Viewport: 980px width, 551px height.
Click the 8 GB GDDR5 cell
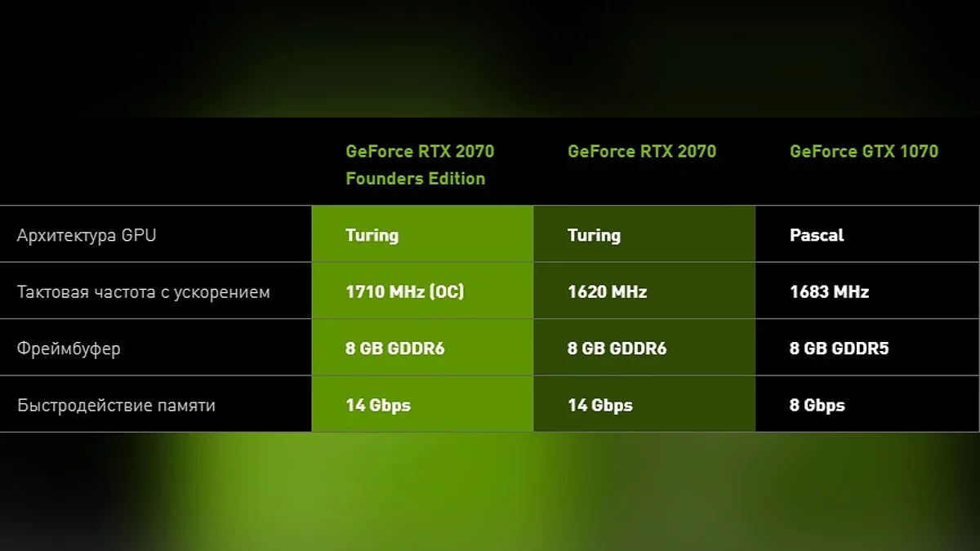pyautogui.click(x=839, y=349)
